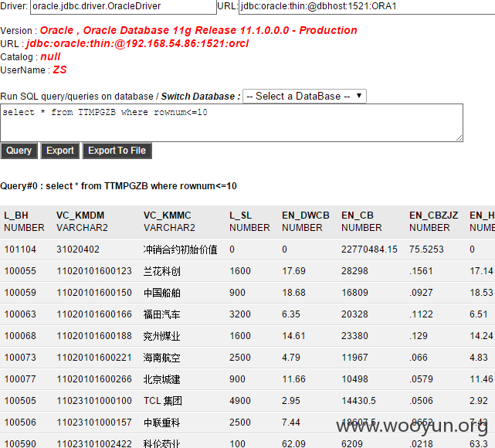
Task: Click cell 兖州煤业
Action: tap(161, 336)
